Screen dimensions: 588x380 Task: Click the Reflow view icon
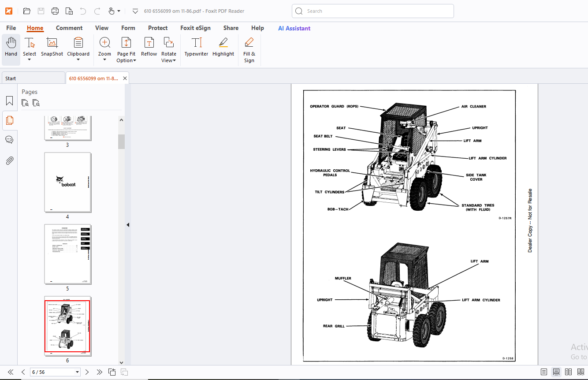coord(149,48)
